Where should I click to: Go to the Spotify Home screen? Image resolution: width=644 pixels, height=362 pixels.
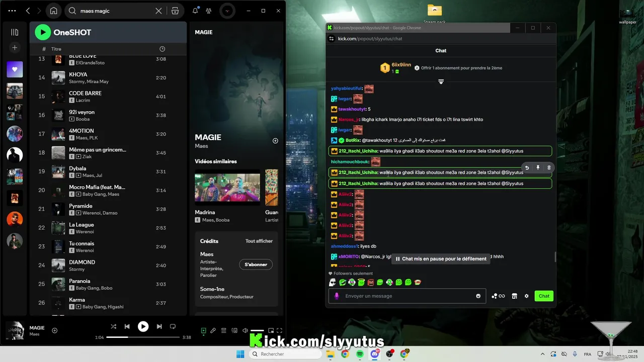pos(54,11)
